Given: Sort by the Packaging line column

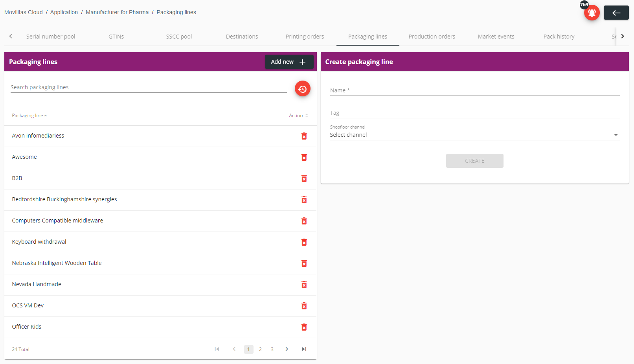Looking at the screenshot, I should pyautogui.click(x=29, y=116).
